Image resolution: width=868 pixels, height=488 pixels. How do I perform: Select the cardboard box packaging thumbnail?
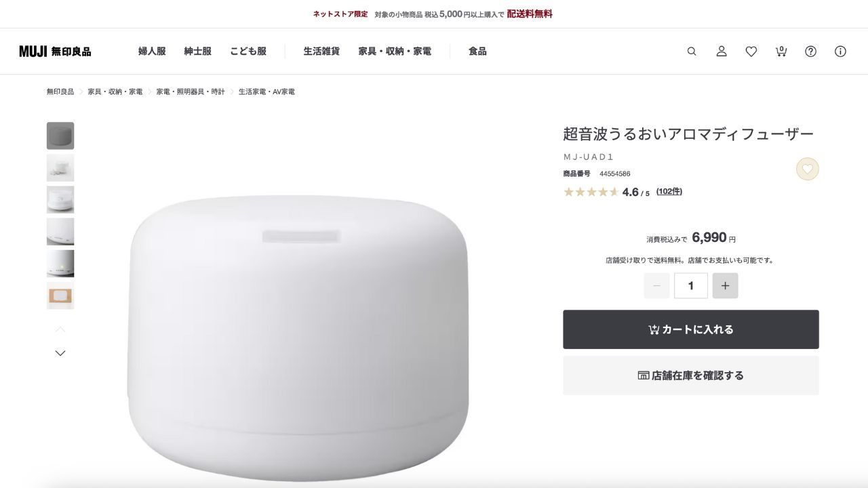[60, 296]
